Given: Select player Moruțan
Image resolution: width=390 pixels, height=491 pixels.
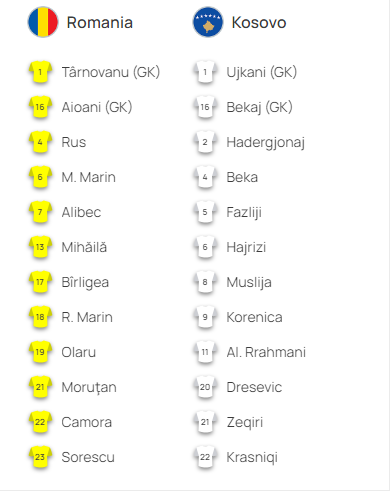Looking at the screenshot, I should click(x=89, y=388).
